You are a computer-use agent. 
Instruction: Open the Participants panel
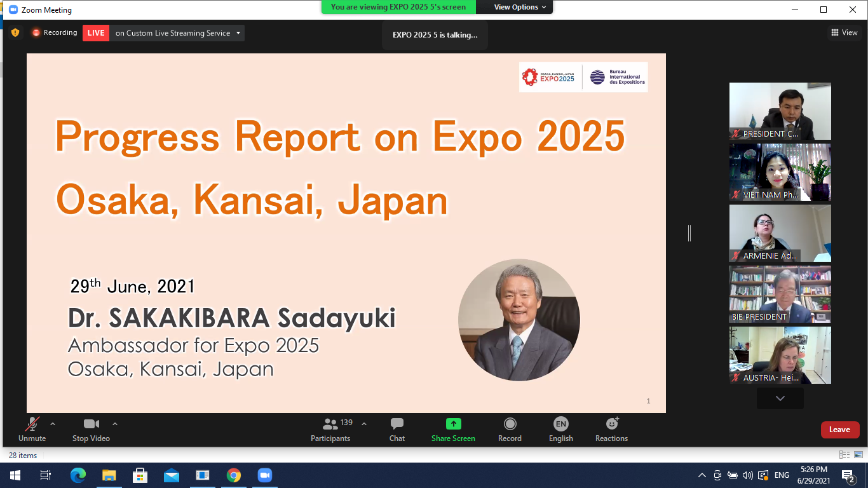[330, 430]
